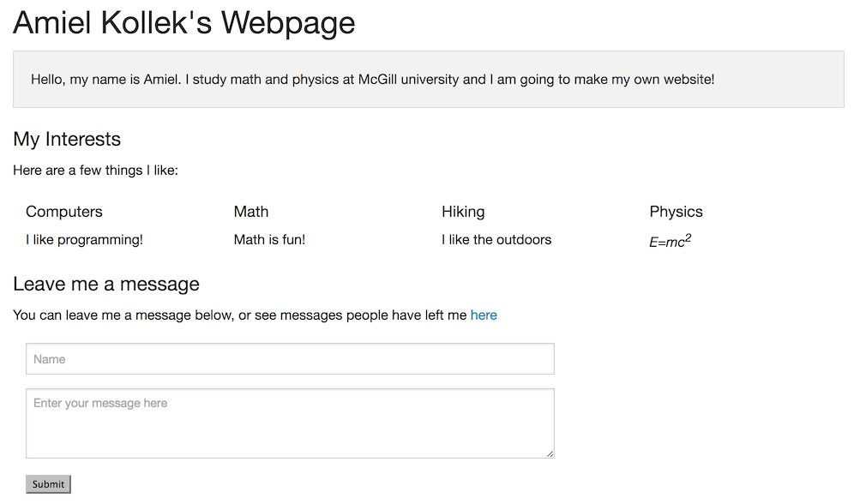Screen dimensions: 854x504
Task: Focus the Name input field
Action: pyautogui.click(x=290, y=359)
